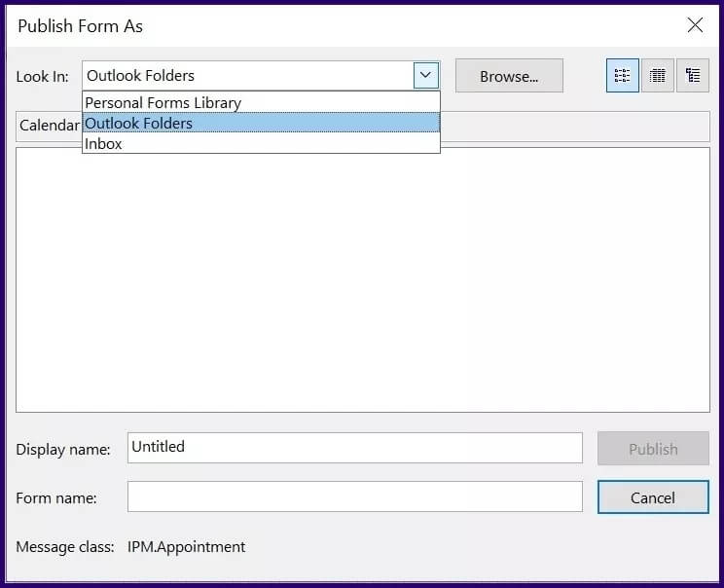724x588 pixels.
Task: Switch to small icons view
Action: tap(623, 76)
